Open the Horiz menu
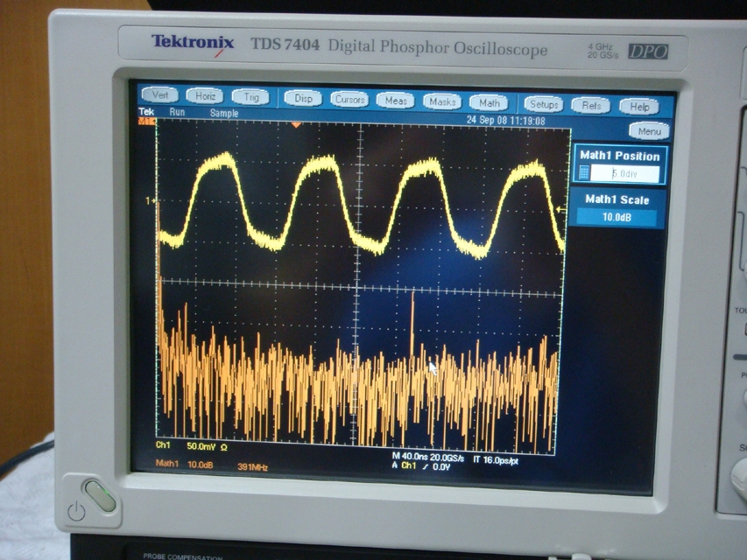The width and height of the screenshot is (747, 560). click(x=205, y=96)
